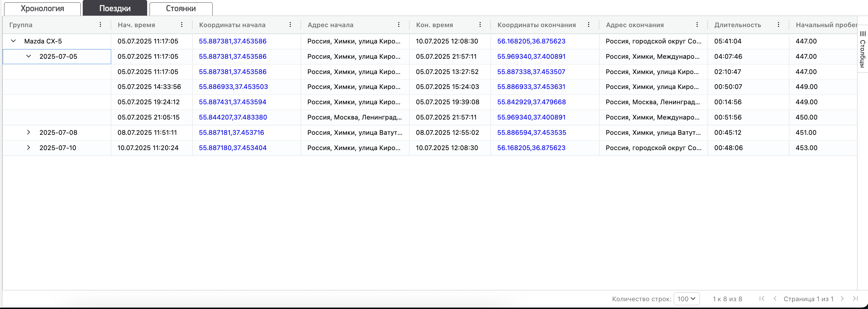Open start coordinates link in Mazda CX-5 row
This screenshot has width=868, height=309.
(x=233, y=41)
